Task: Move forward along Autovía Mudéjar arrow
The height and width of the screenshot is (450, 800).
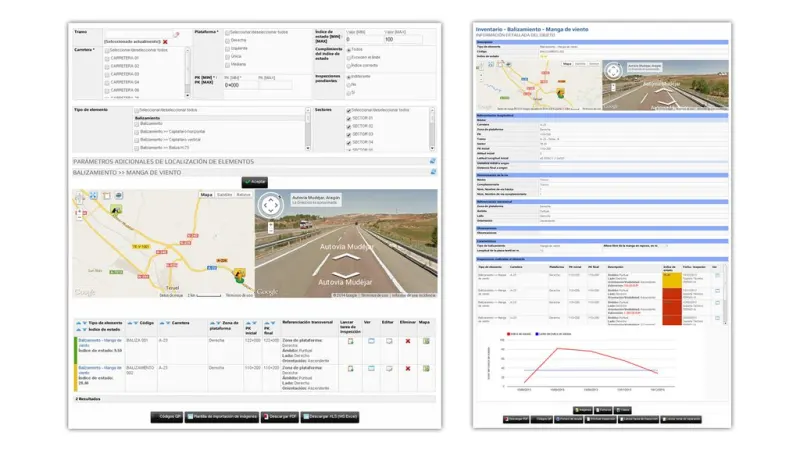Action: tap(346, 257)
